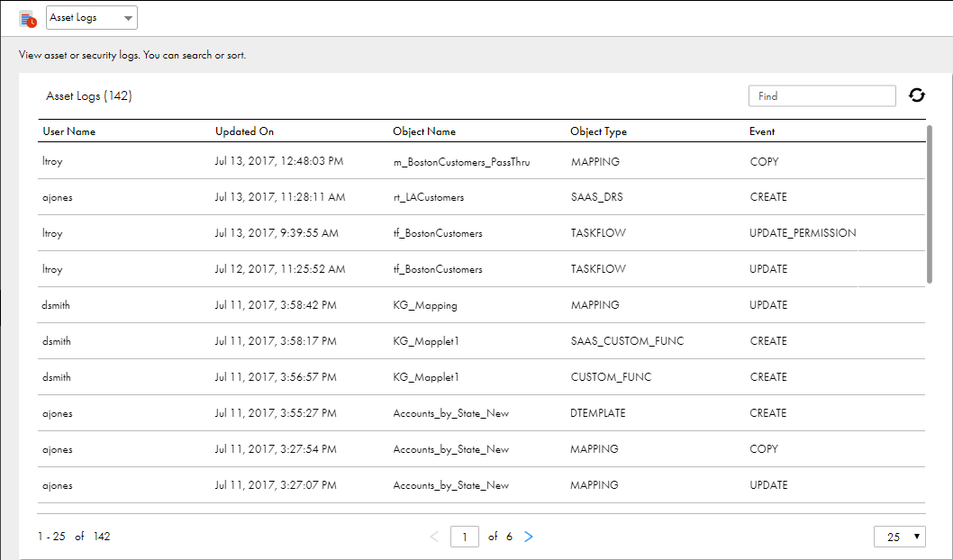The image size is (953, 560).
Task: Click DTEMPLATE object type cell
Action: coord(598,413)
